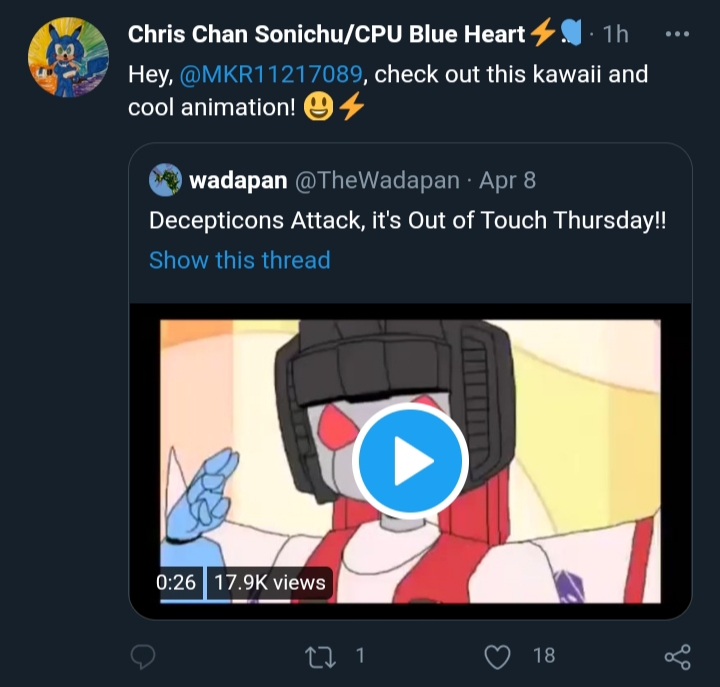Click the reply speech bubble icon
Image resolution: width=720 pixels, height=687 pixels.
pos(143,656)
